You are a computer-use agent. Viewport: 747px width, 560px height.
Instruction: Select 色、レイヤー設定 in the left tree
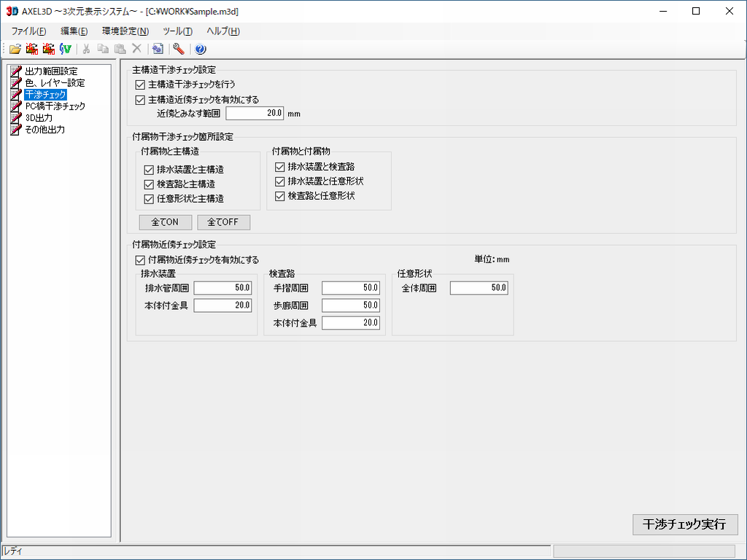click(55, 83)
